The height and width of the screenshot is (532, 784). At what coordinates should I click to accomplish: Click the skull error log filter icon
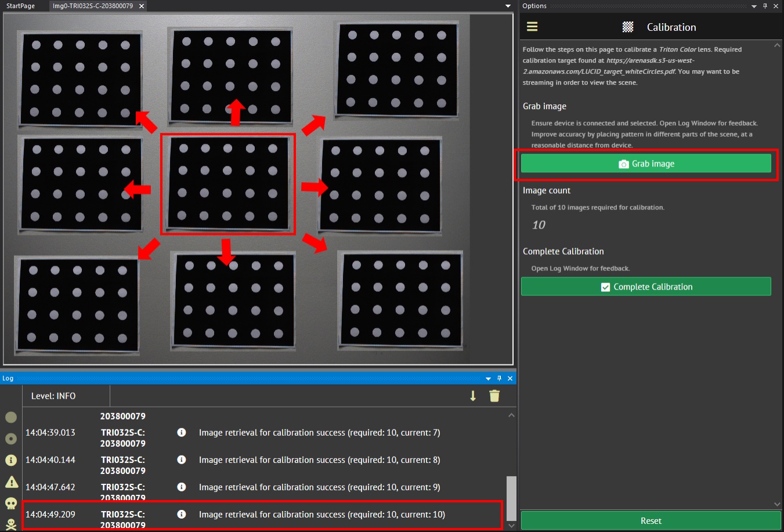pyautogui.click(x=10, y=504)
